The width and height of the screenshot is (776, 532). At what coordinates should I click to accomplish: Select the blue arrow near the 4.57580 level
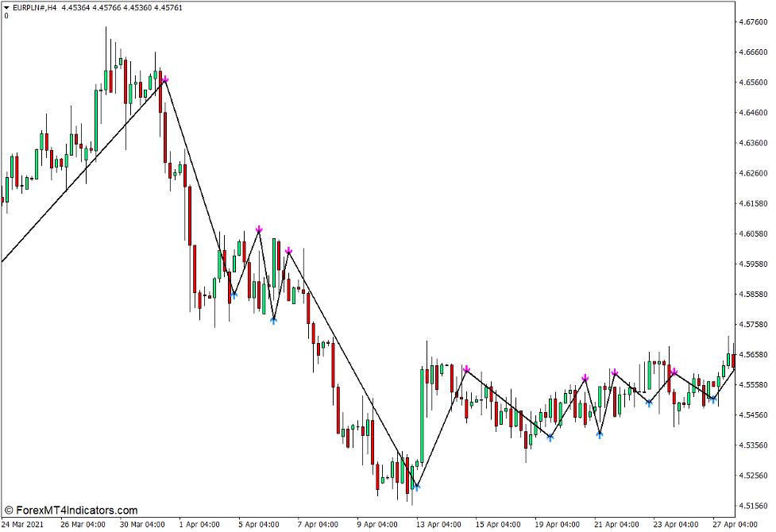273,320
